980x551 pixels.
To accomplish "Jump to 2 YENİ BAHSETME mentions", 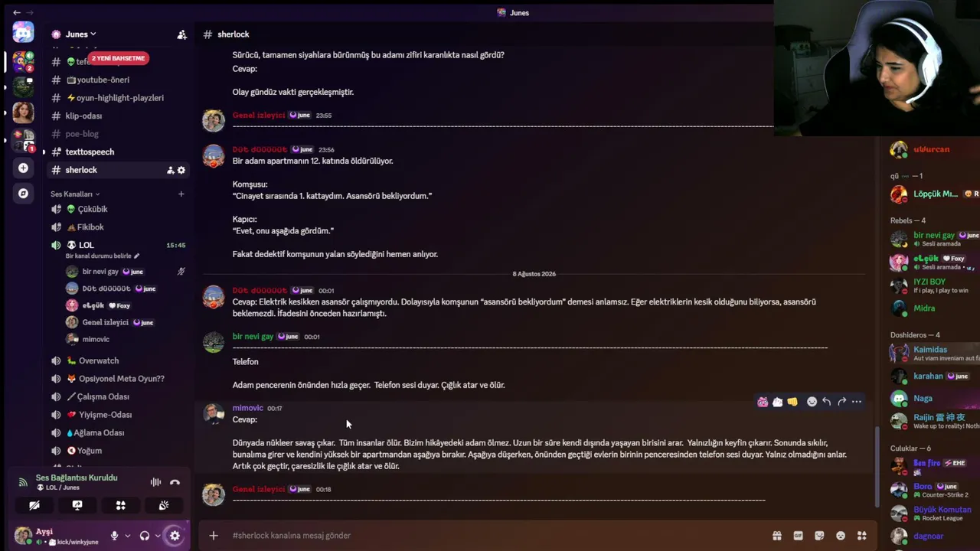I will click(x=119, y=58).
